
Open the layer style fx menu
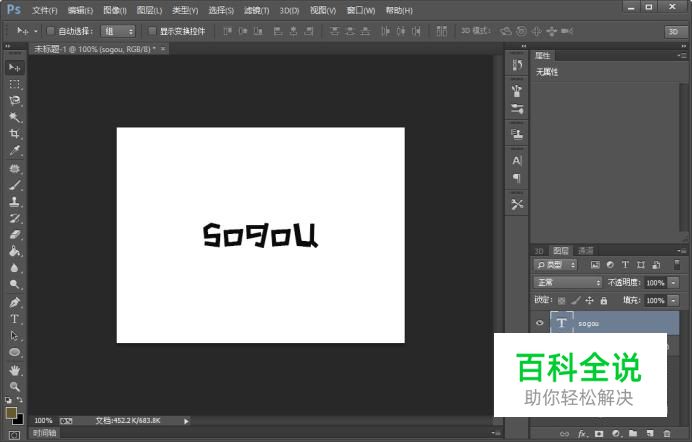coord(582,434)
